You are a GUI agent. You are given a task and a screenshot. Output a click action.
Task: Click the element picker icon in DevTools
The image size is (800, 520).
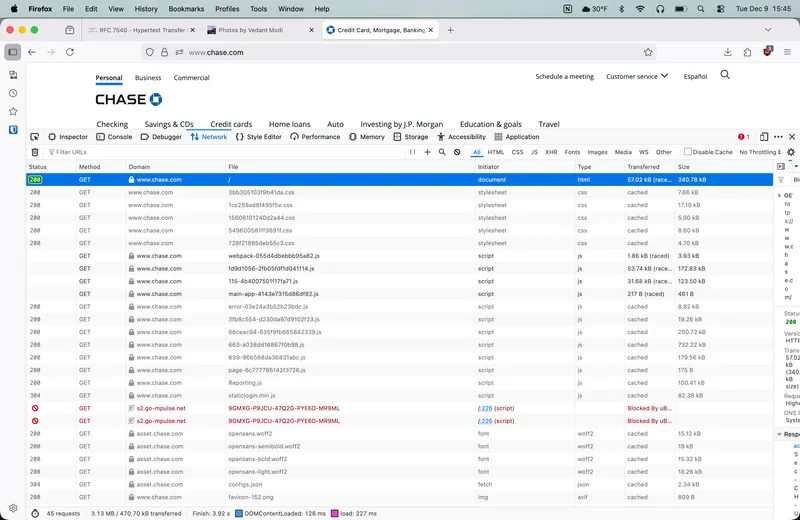34,137
